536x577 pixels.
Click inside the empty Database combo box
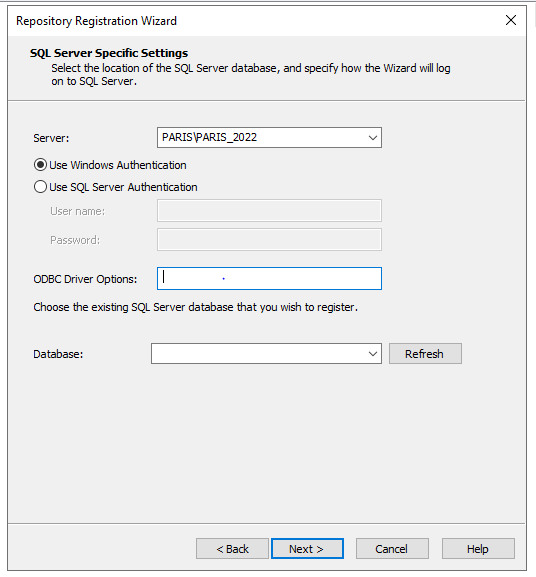258,354
